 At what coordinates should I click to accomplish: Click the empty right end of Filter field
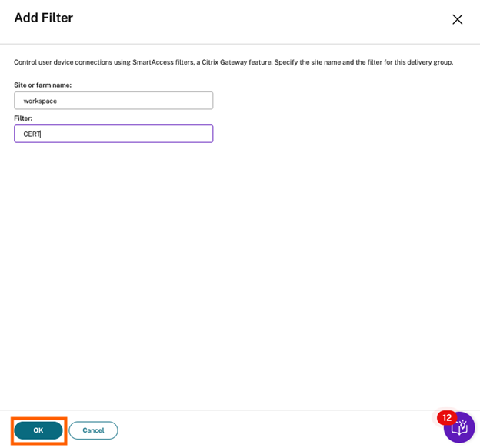point(185,134)
